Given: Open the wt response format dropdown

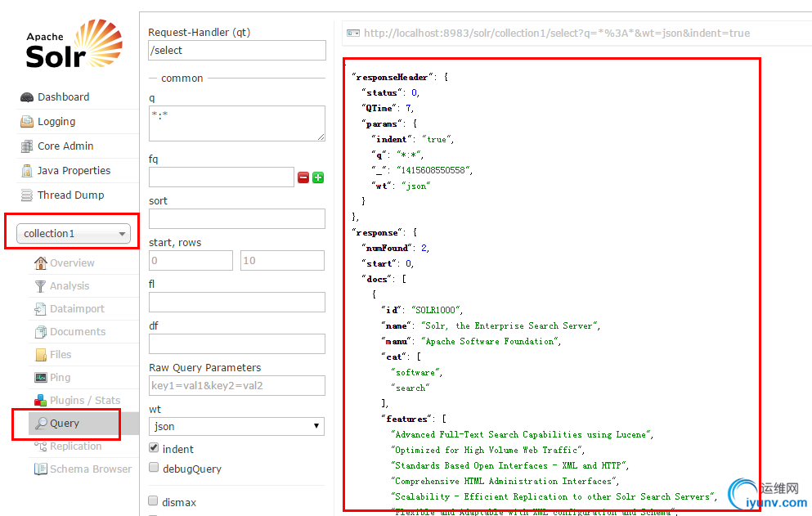Looking at the screenshot, I should pyautogui.click(x=236, y=426).
